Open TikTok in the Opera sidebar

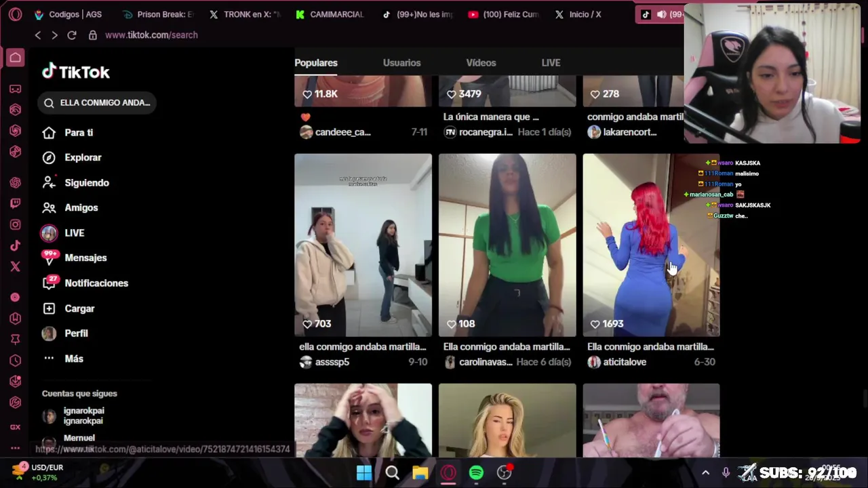(15, 245)
